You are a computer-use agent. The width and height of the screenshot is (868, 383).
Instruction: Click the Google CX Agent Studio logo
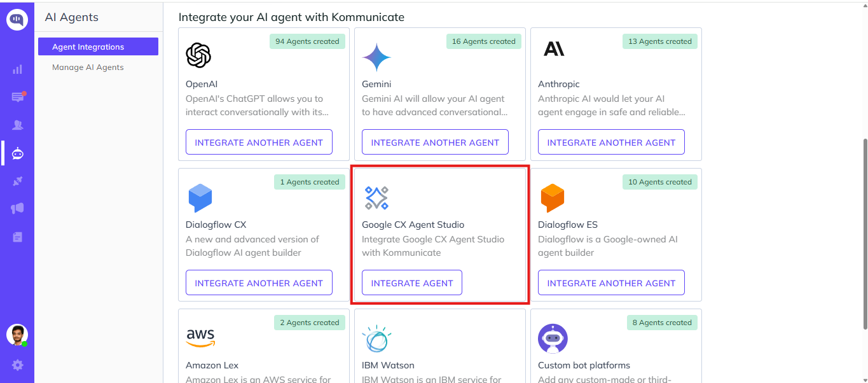(376, 198)
